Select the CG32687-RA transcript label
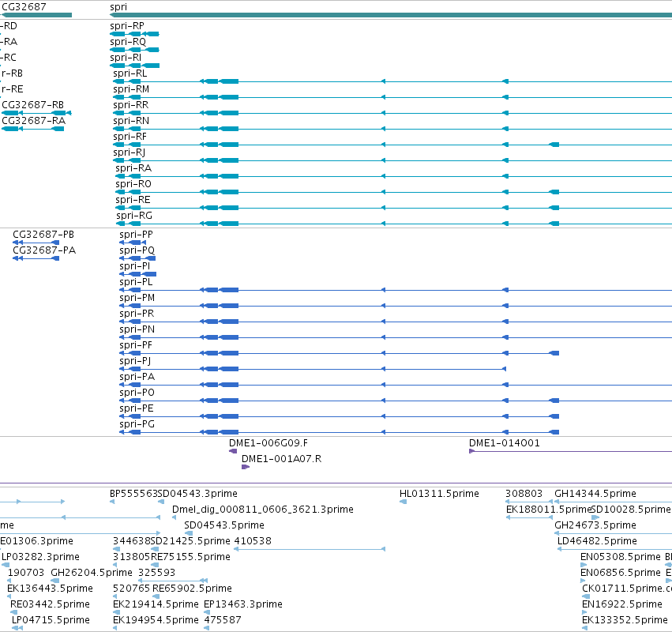672x632 pixels. click(x=33, y=121)
